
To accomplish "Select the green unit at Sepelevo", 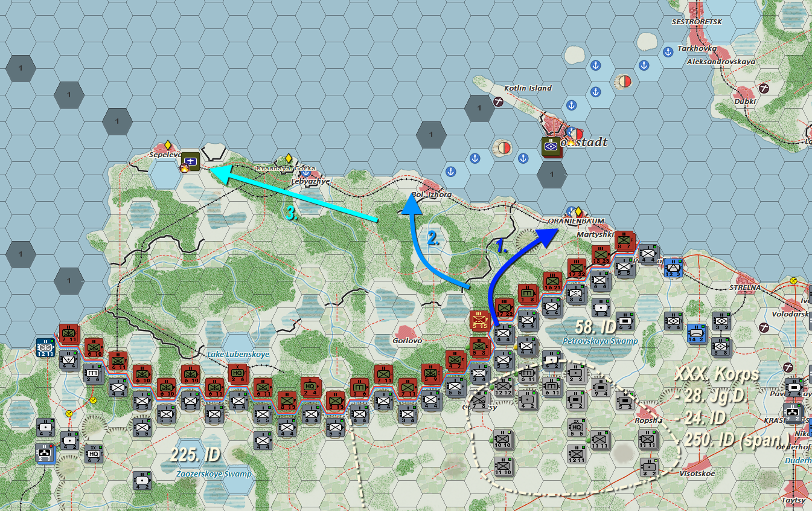I will click(191, 161).
